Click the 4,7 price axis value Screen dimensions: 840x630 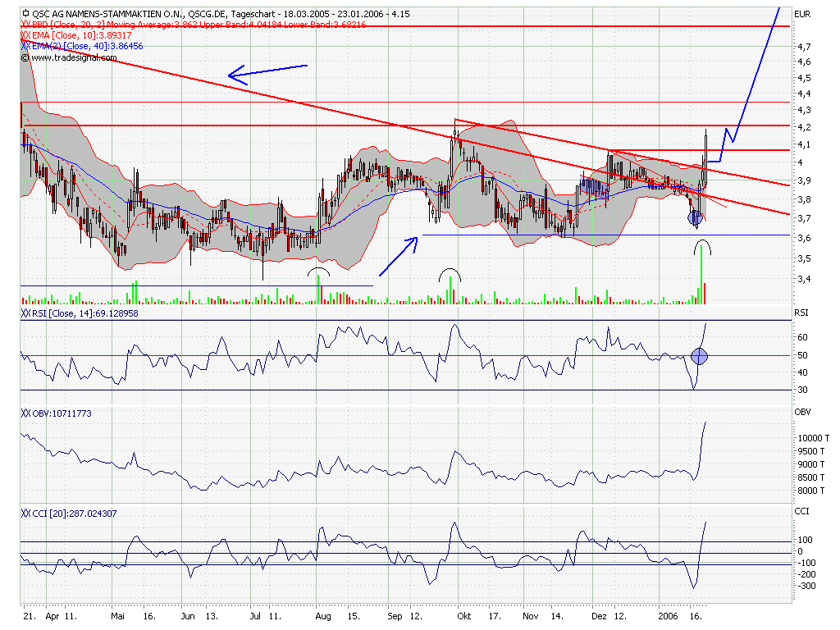(804, 47)
